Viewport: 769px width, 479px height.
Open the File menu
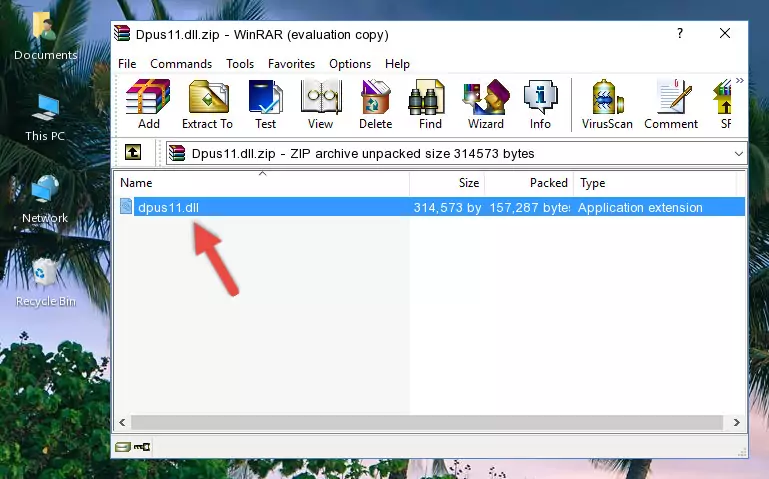pyautogui.click(x=127, y=64)
